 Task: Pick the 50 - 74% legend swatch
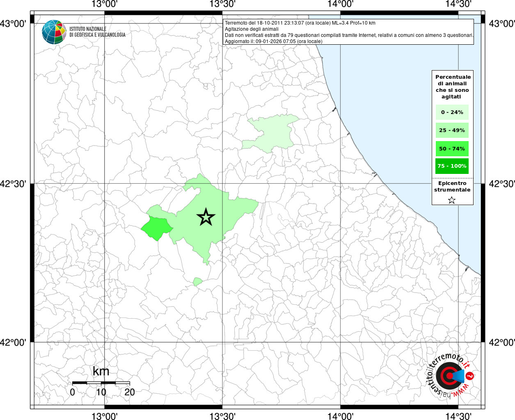point(452,148)
